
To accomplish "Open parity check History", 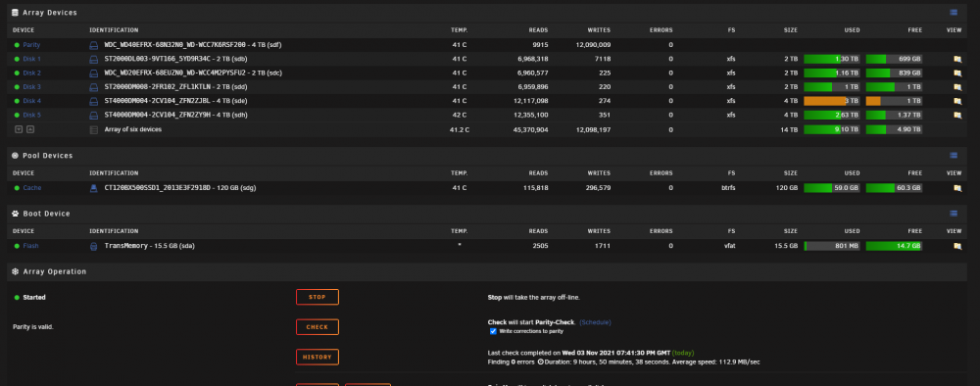I will click(x=318, y=358).
